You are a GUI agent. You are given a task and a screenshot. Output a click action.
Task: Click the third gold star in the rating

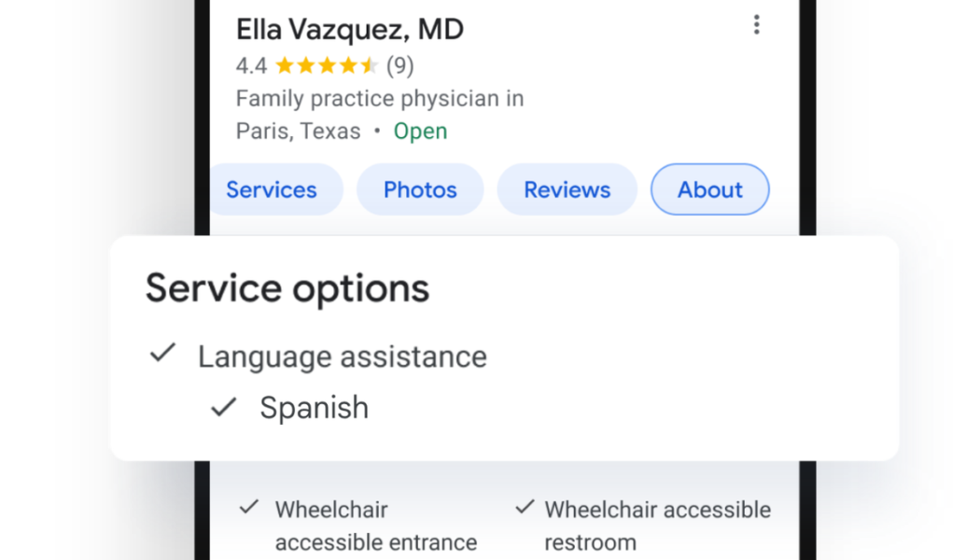(325, 65)
